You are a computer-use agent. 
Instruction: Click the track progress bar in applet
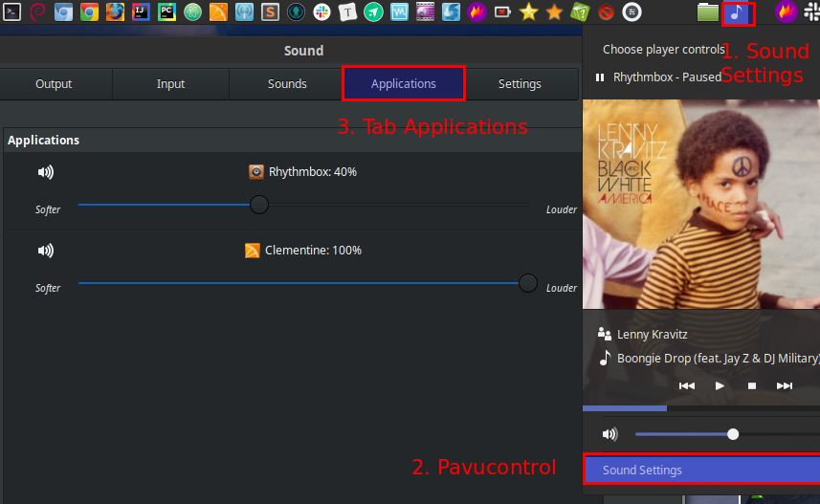pyautogui.click(x=701, y=407)
